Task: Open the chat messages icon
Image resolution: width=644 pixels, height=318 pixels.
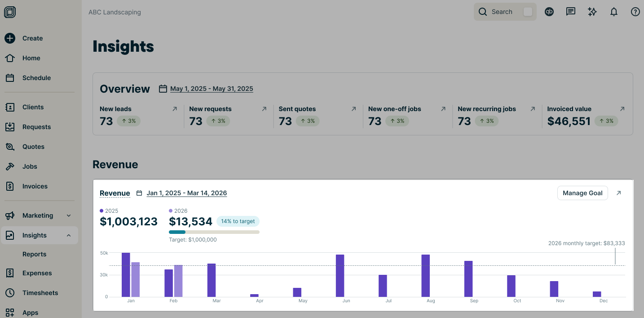Action: [x=570, y=11]
